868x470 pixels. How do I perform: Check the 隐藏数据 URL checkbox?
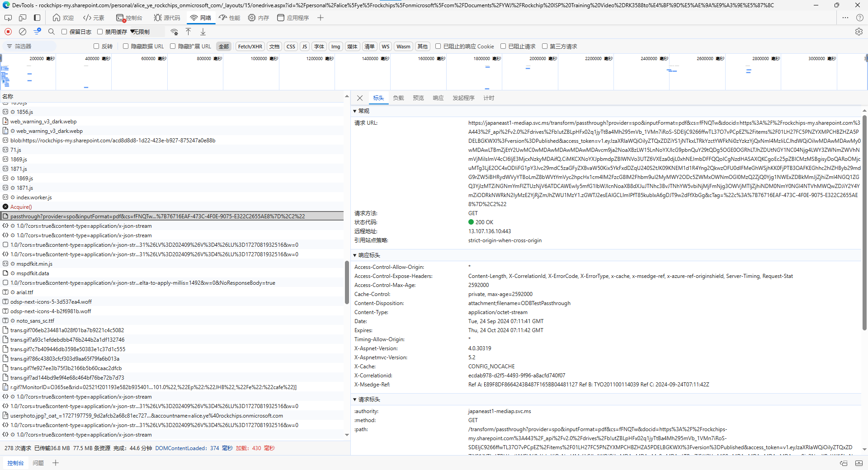[x=126, y=46]
